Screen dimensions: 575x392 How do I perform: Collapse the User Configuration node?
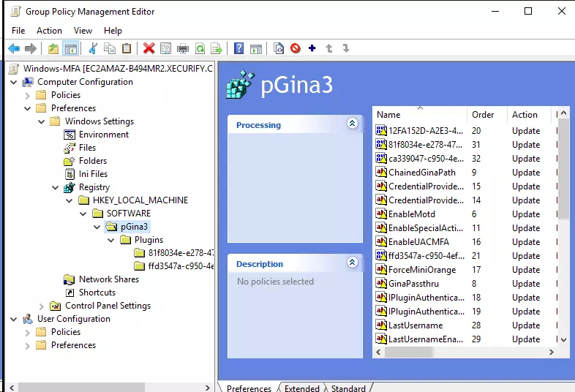[14, 319]
